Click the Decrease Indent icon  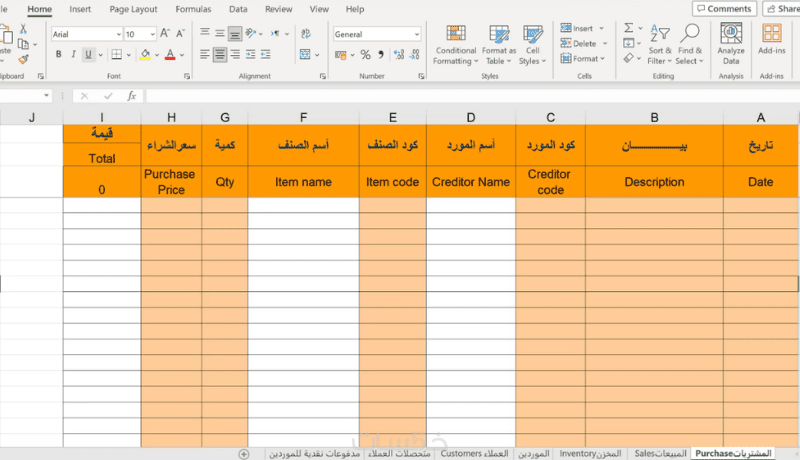(x=251, y=55)
